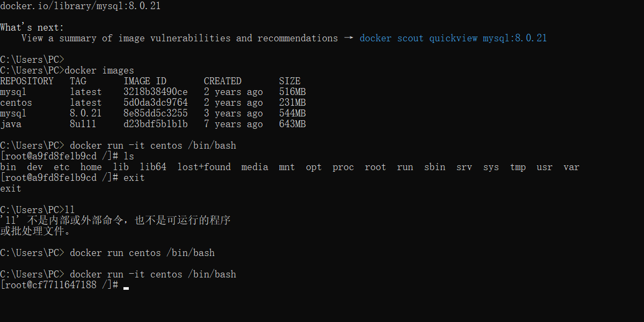Screen dimensions: 644x322
Task: Click the "home" directory name
Action: click(91, 167)
